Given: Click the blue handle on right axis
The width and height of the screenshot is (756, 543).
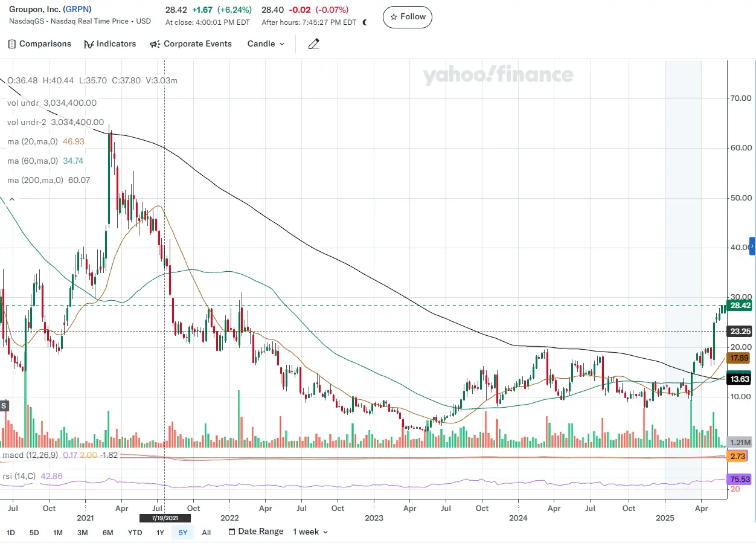Looking at the screenshot, I should 752,246.
